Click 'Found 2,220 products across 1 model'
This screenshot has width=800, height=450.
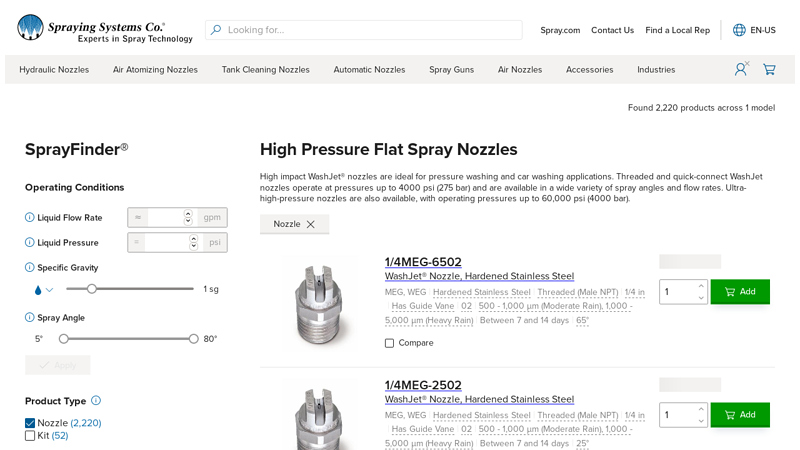[702, 108]
